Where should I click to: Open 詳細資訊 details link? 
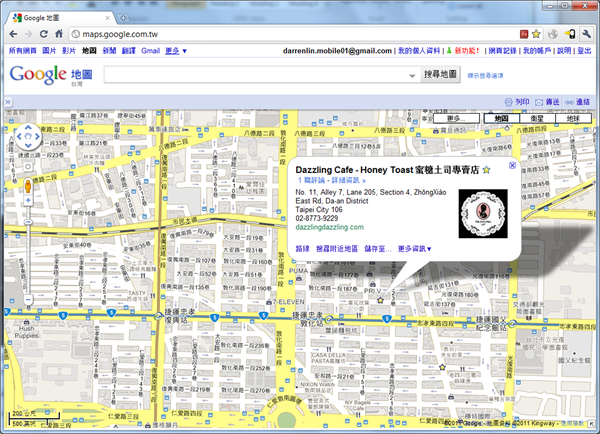point(348,180)
